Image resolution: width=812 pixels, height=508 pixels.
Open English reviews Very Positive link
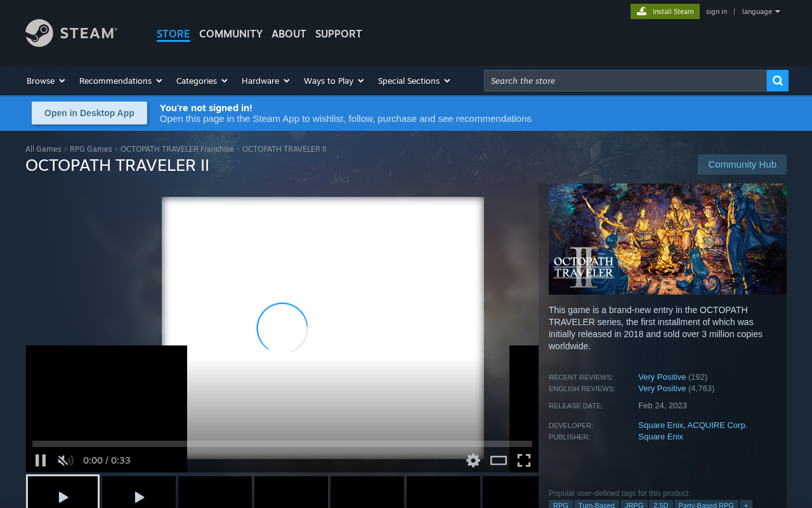point(662,389)
